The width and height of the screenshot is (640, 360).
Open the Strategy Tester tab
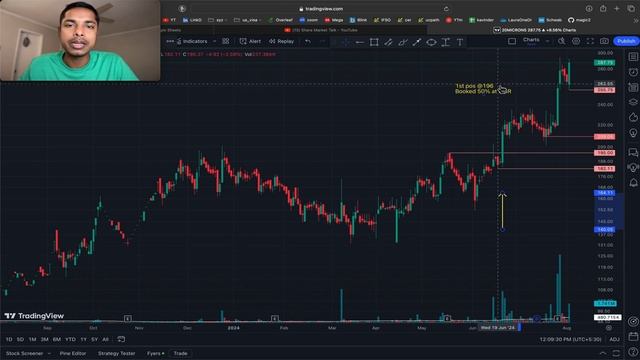tap(116, 353)
